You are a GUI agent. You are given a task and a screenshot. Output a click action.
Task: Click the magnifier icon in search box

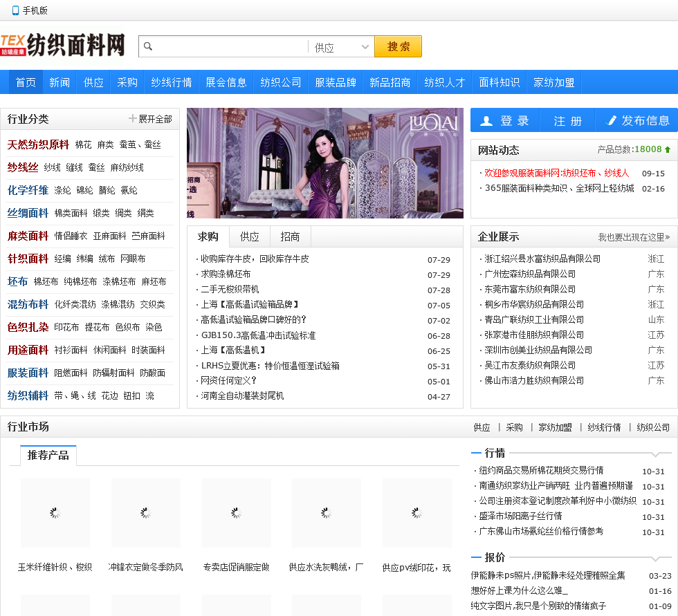click(x=147, y=47)
